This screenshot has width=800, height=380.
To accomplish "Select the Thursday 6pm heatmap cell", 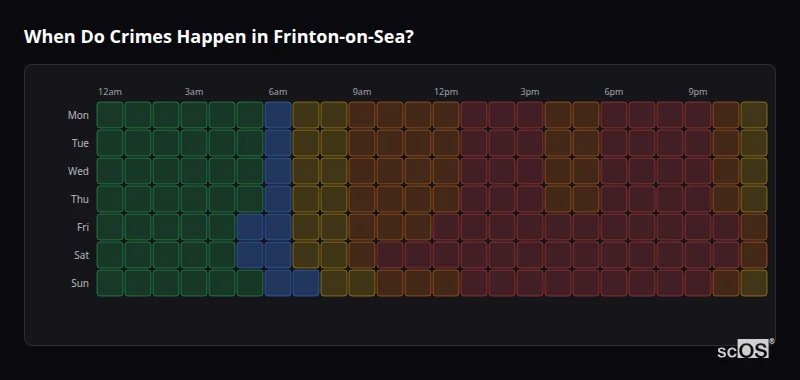I will pos(614,199).
